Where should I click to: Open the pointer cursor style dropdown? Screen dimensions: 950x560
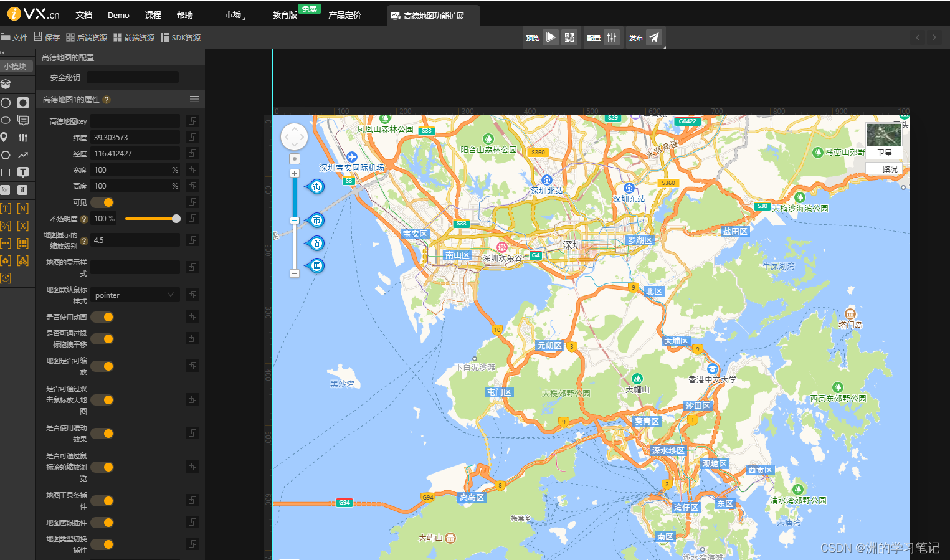coord(135,295)
